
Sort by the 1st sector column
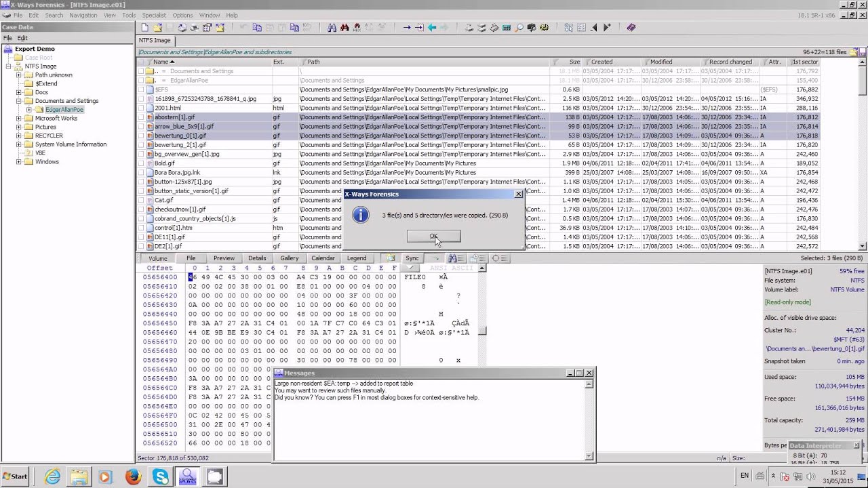[x=804, y=62]
